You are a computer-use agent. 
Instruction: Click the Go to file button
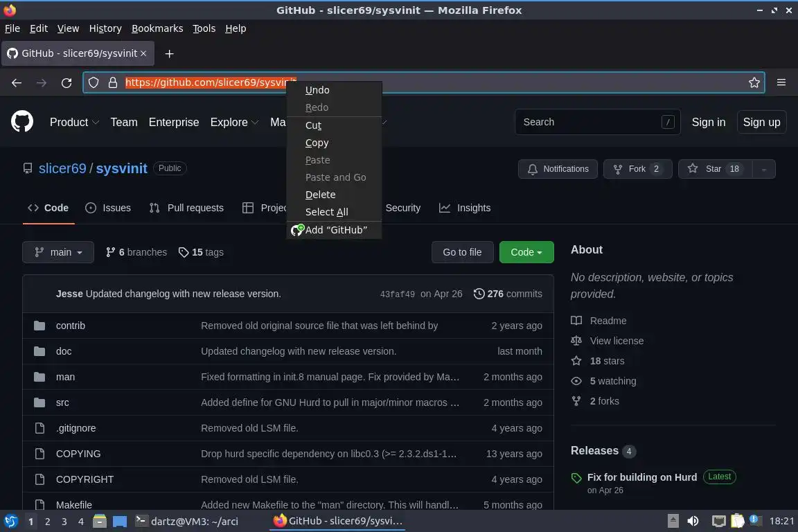[462, 252]
